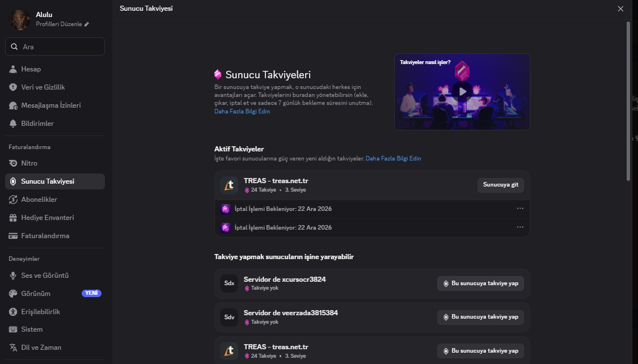This screenshot has width=638, height=364.
Task: Click the pink boost gem beside Sunucu Takviyeleri heading
Action: [218, 74]
